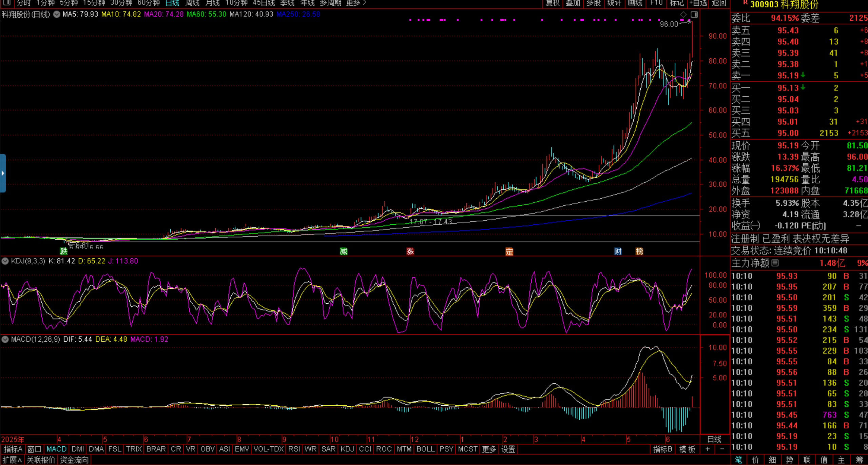Toggle the side panel icon above the chart
868x466 pixels.
coord(694,14)
